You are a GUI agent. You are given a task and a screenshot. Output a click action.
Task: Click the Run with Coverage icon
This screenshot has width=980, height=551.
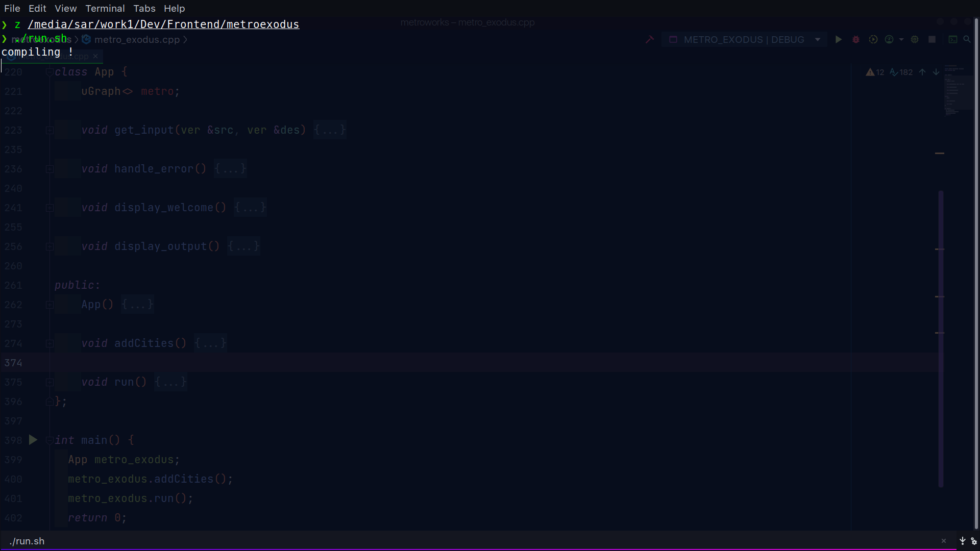pyautogui.click(x=873, y=40)
